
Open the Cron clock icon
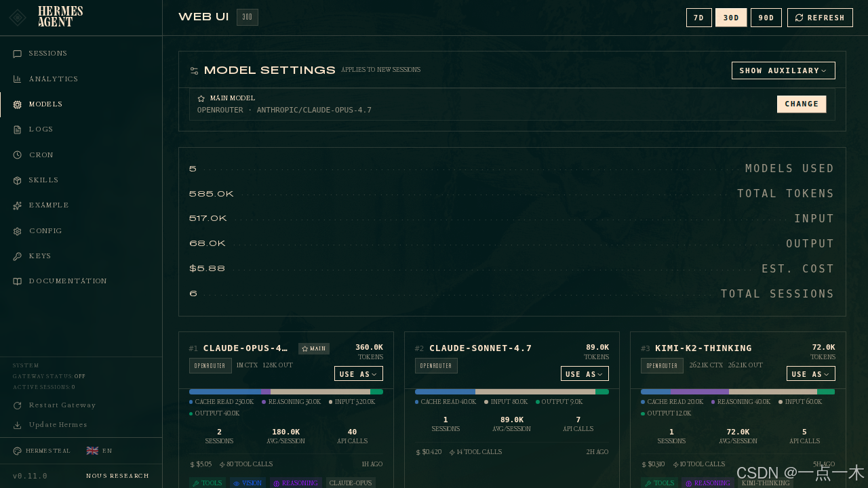(x=18, y=155)
